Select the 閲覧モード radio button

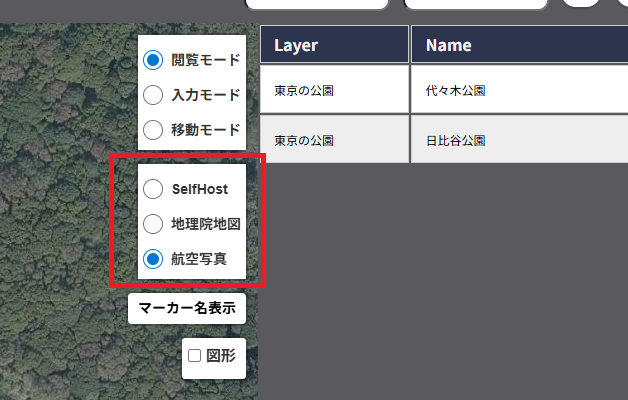pyautogui.click(x=153, y=60)
